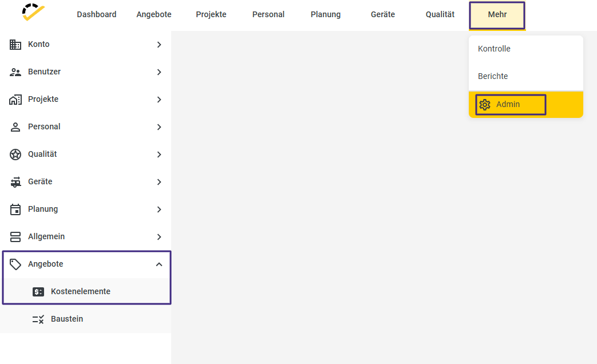Expand the Konto sidebar section
Screen dimensions: 597x364
(159, 45)
